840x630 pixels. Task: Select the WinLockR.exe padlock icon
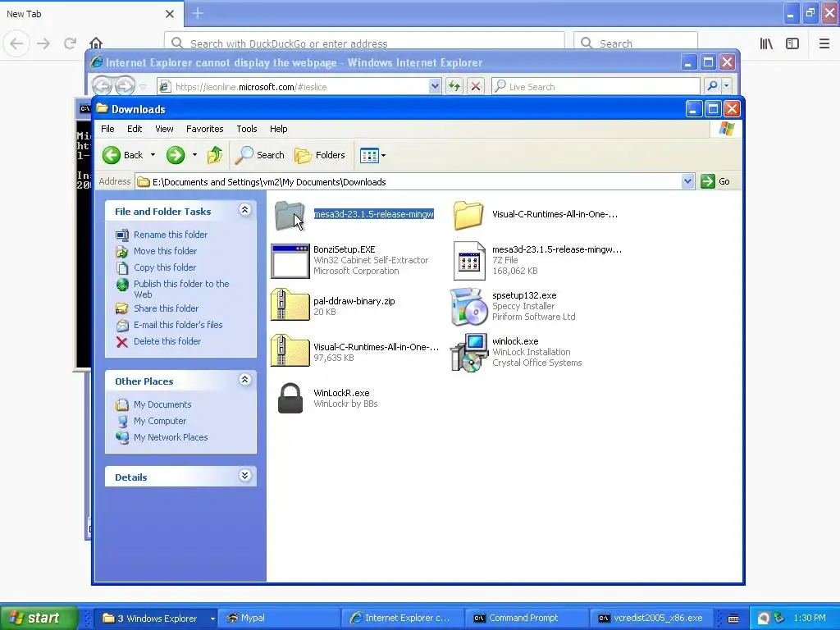(290, 398)
